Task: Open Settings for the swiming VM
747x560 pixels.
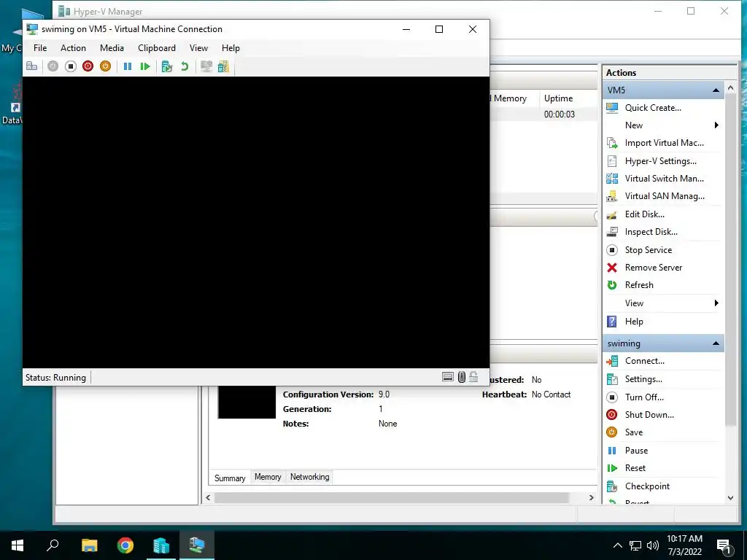Action: click(x=643, y=379)
